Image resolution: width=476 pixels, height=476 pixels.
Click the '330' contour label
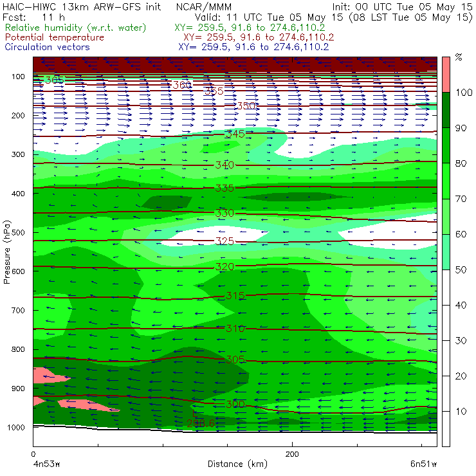(x=224, y=213)
